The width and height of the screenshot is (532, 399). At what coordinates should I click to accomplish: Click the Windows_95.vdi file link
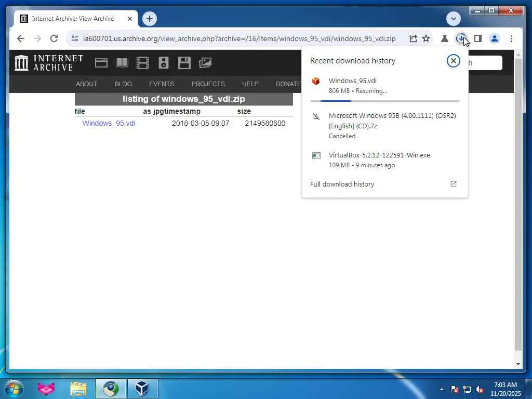coord(109,123)
